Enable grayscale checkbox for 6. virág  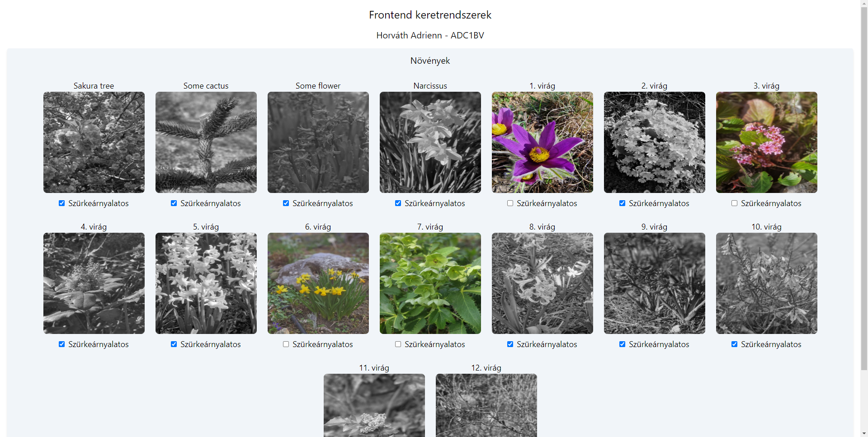tap(286, 344)
